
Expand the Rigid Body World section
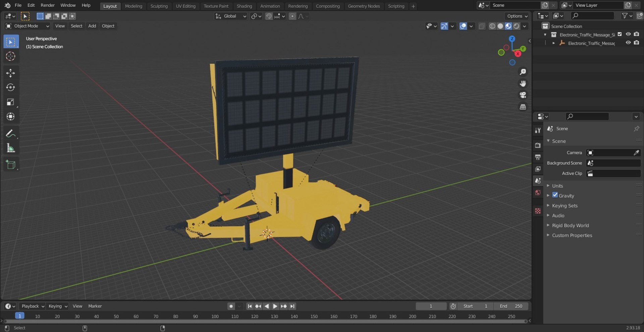coord(570,225)
